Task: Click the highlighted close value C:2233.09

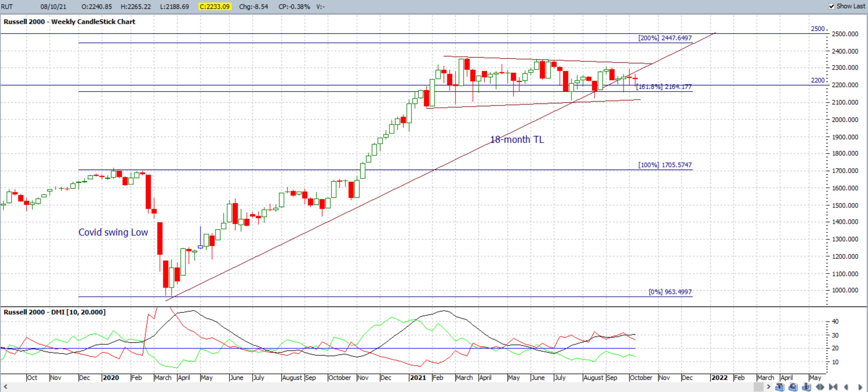Action: click(x=215, y=6)
